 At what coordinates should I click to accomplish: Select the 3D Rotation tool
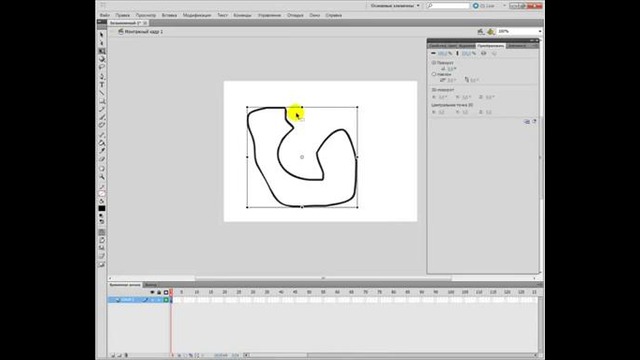click(x=102, y=59)
